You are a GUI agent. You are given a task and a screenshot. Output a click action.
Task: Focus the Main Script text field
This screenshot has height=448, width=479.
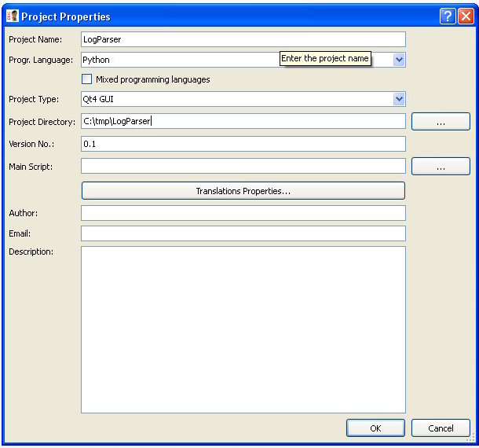click(243, 166)
